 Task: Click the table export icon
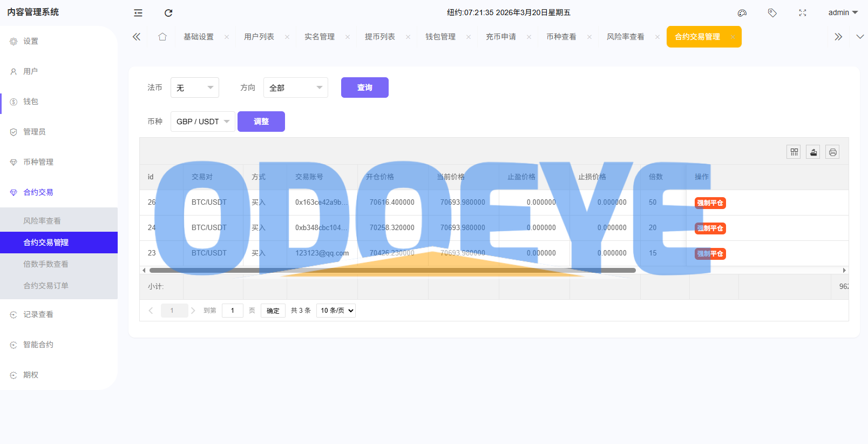(x=813, y=152)
